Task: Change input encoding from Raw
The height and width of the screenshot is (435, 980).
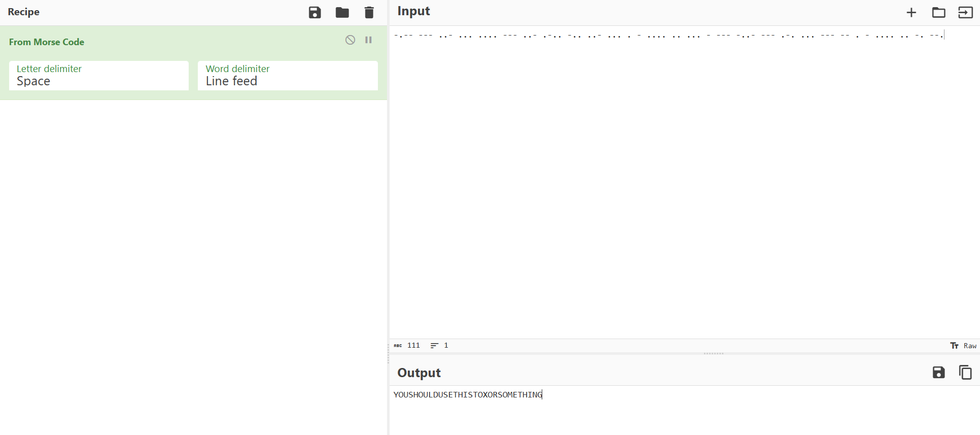Action: click(x=963, y=346)
